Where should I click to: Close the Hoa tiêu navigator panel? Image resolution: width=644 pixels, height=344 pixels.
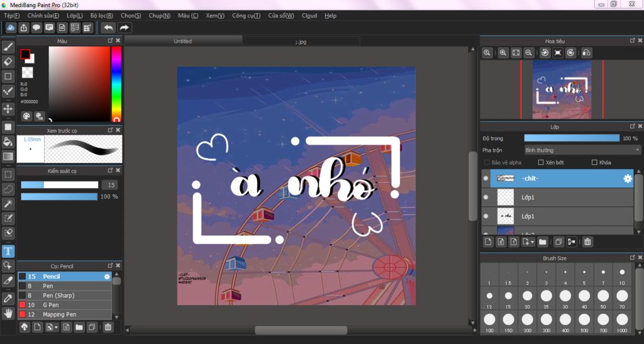pyautogui.click(x=640, y=41)
